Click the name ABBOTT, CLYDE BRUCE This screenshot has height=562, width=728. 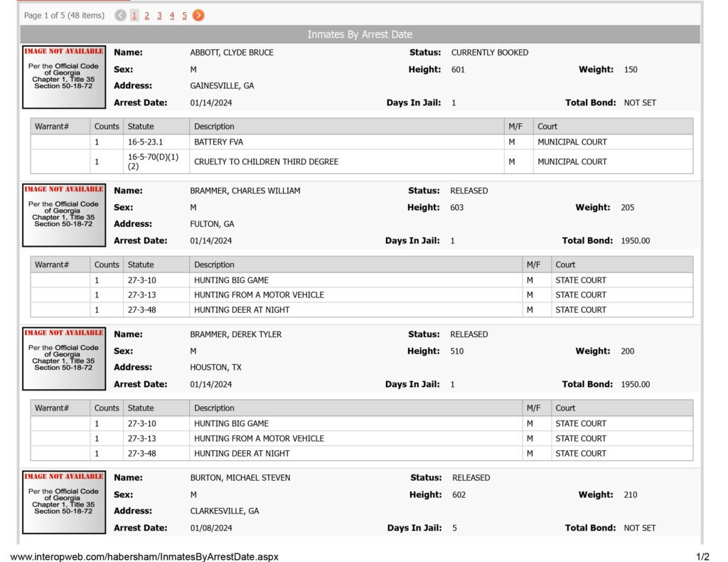click(232, 53)
